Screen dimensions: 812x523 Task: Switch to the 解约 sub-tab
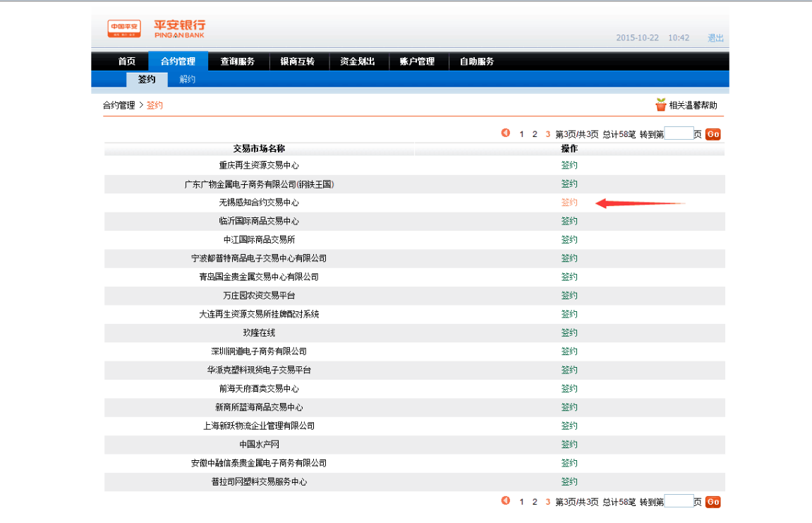point(188,79)
